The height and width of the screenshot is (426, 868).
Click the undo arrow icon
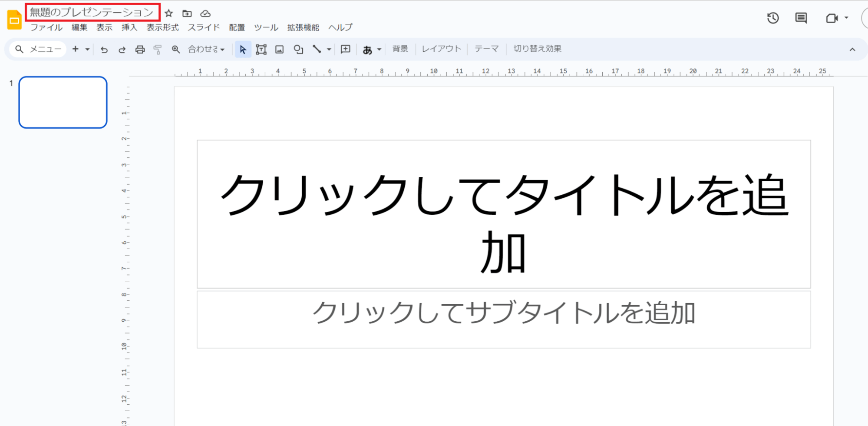[104, 50]
